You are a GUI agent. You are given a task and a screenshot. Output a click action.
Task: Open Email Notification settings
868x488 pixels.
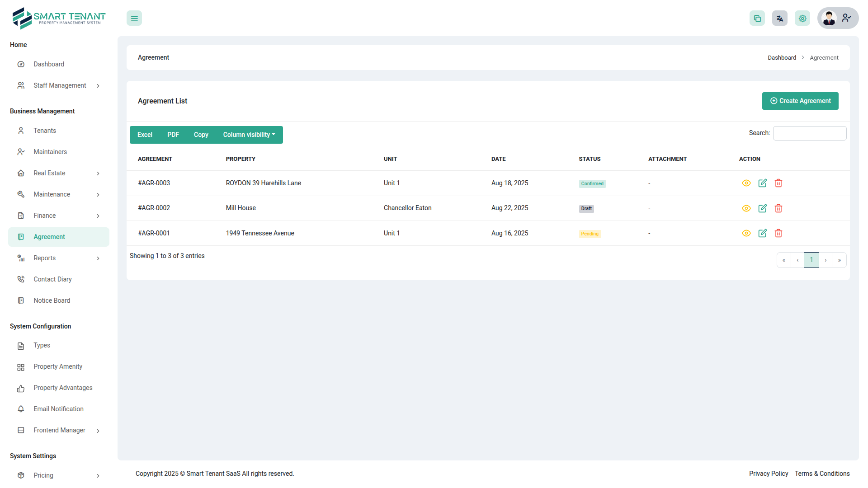tap(57, 409)
